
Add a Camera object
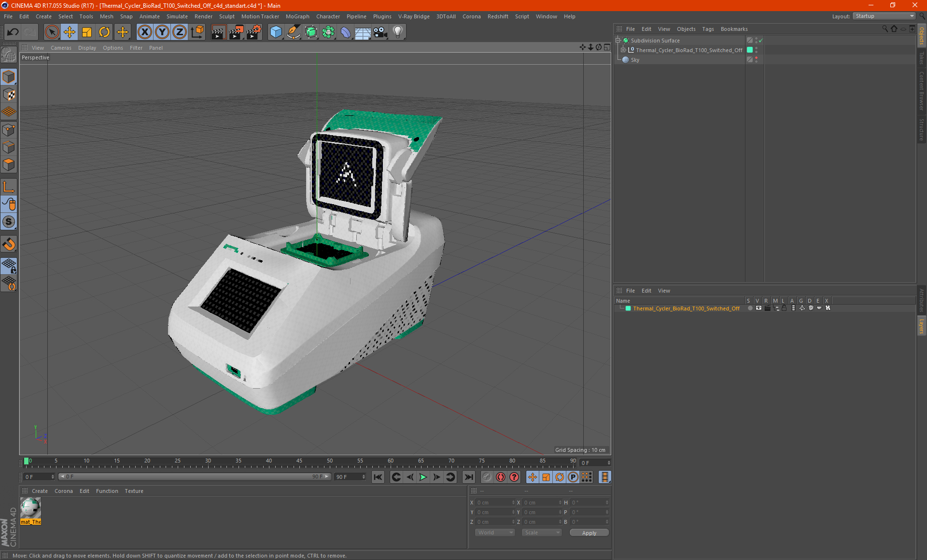pyautogui.click(x=380, y=32)
